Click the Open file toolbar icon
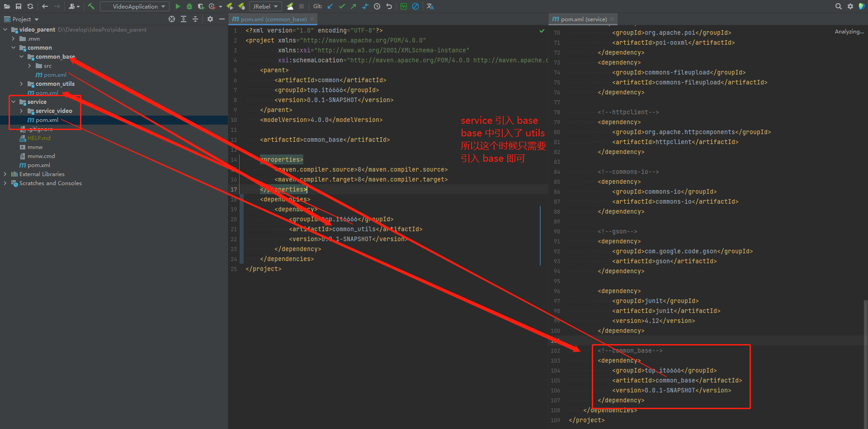This screenshot has height=429, width=868. click(7, 6)
